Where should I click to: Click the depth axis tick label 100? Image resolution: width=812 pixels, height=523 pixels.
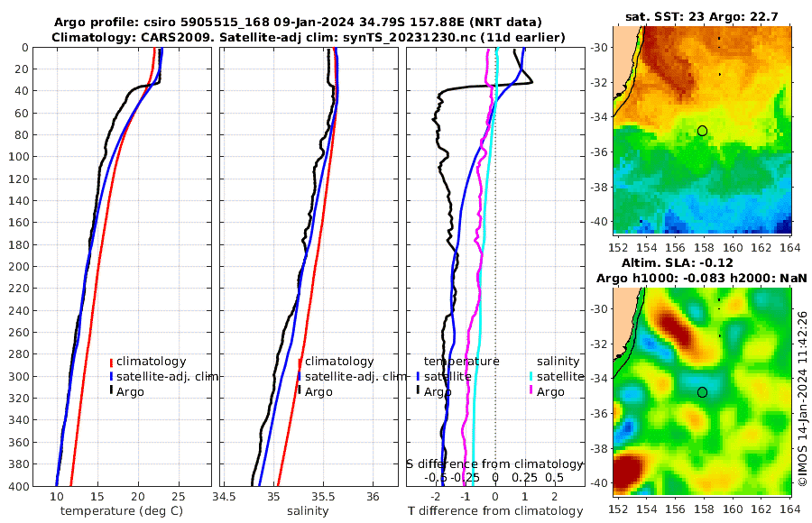(x=18, y=156)
